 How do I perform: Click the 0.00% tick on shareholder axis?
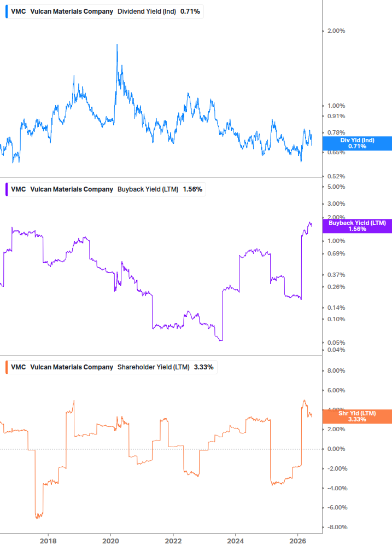[x=336, y=449]
